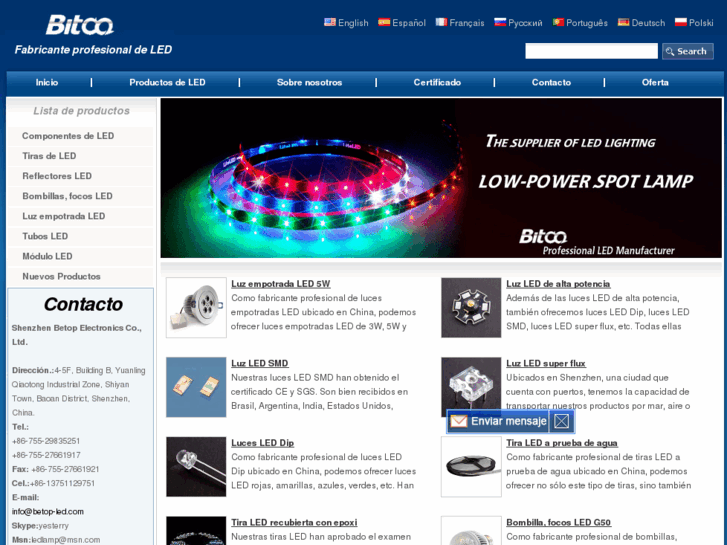Click cell number +86-13751129751

63,483
